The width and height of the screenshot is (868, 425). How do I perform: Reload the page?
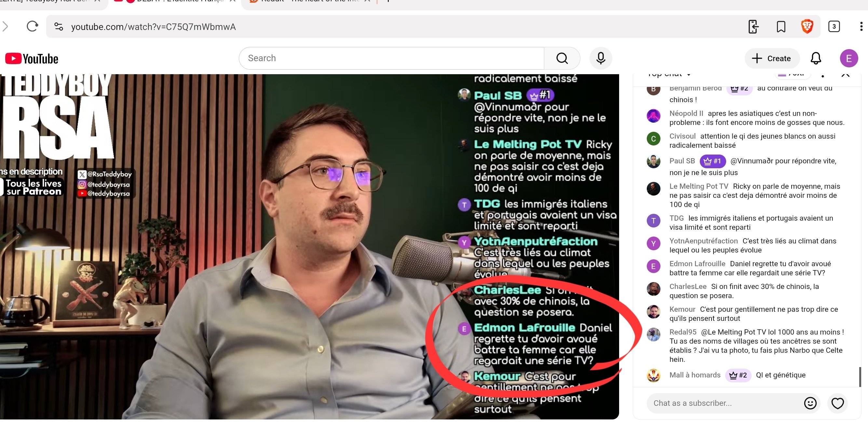point(32,26)
